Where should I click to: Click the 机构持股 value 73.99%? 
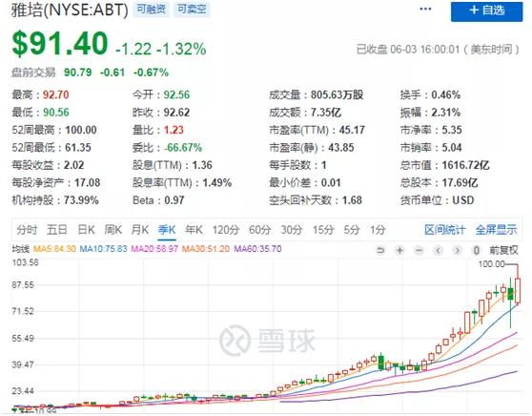pyautogui.click(x=81, y=200)
